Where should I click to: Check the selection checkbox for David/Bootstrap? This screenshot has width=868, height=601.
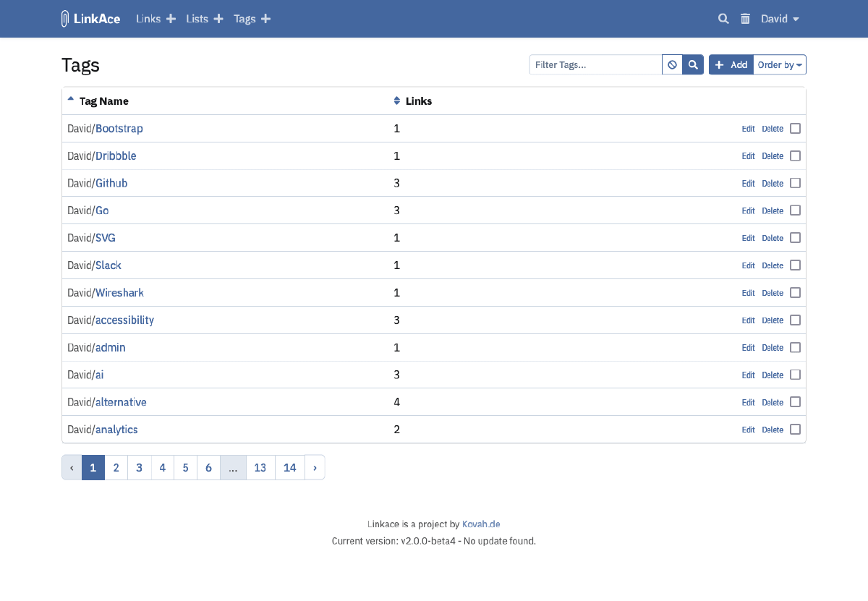(795, 128)
